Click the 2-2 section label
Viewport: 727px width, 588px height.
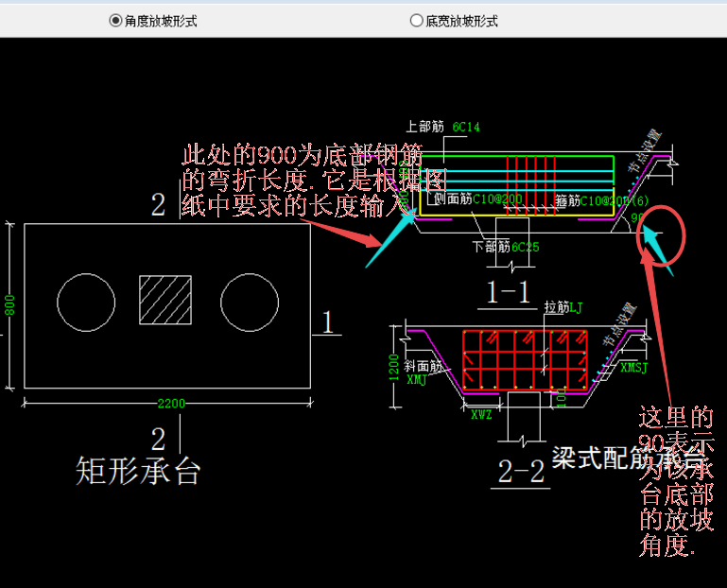click(x=521, y=471)
